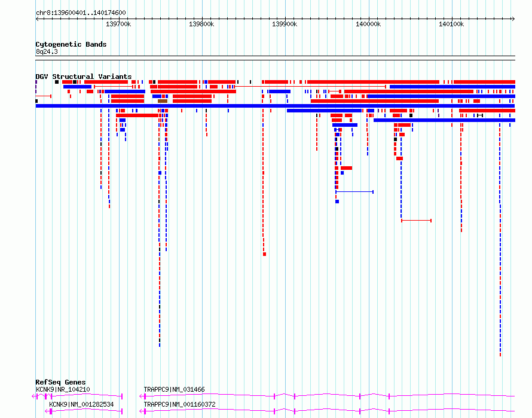Select the blue bracket-shaped variant span

pyautogui.click(x=354, y=192)
